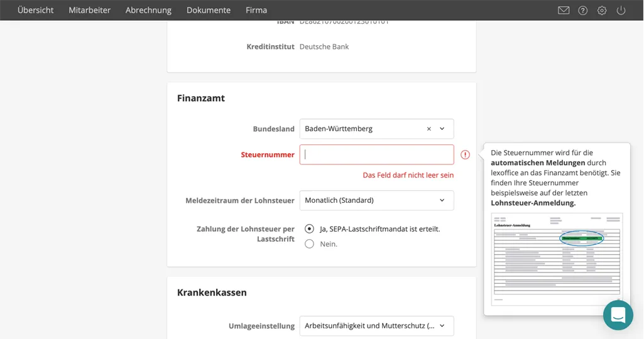Image resolution: width=644 pixels, height=339 pixels.
Task: Open the Dokumente menu
Action: (x=208, y=10)
